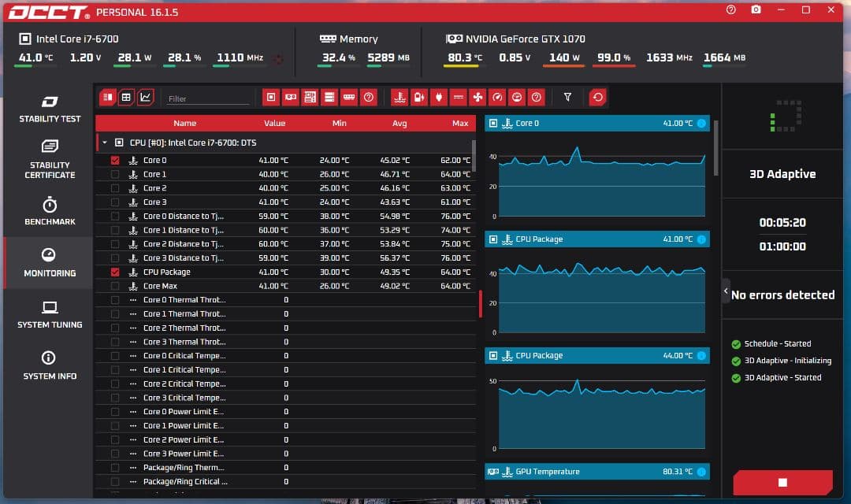Open the System Tuning section
851x504 pixels.
click(50, 315)
